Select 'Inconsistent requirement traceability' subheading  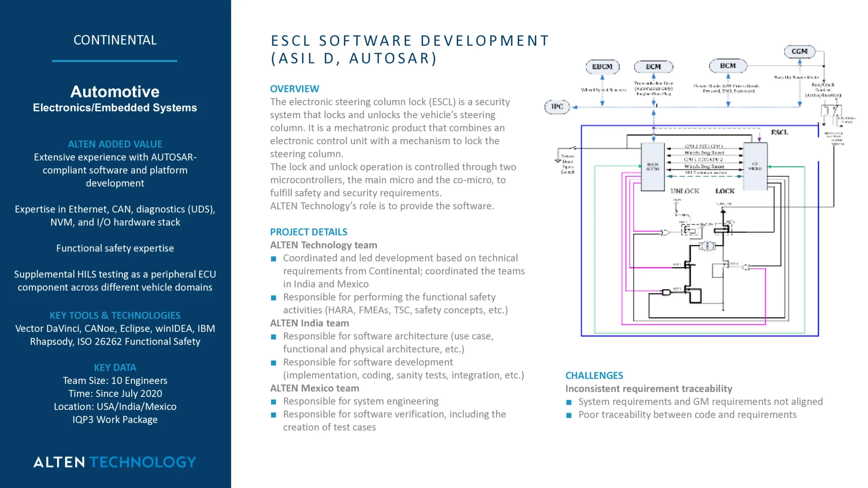pos(649,388)
